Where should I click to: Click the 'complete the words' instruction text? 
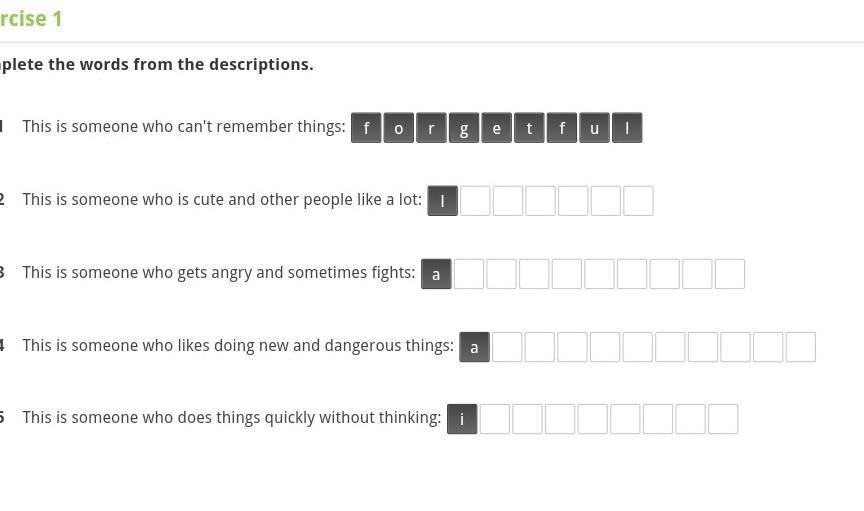[156, 64]
